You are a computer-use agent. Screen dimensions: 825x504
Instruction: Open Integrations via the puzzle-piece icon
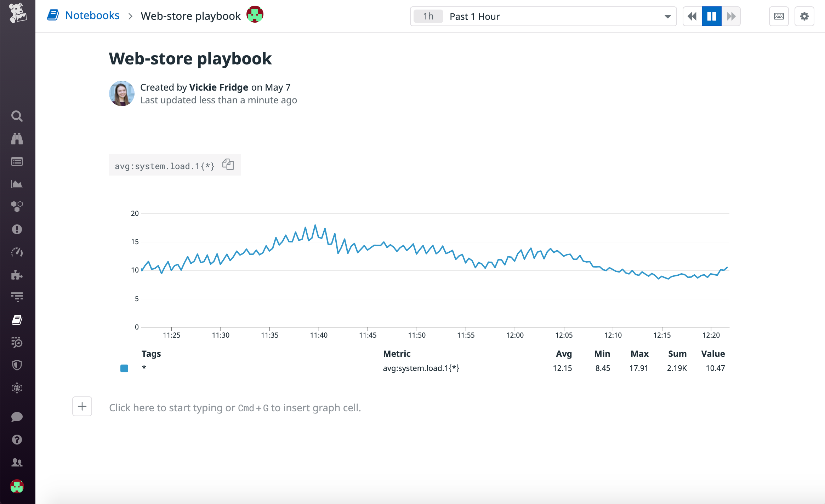[17, 275]
